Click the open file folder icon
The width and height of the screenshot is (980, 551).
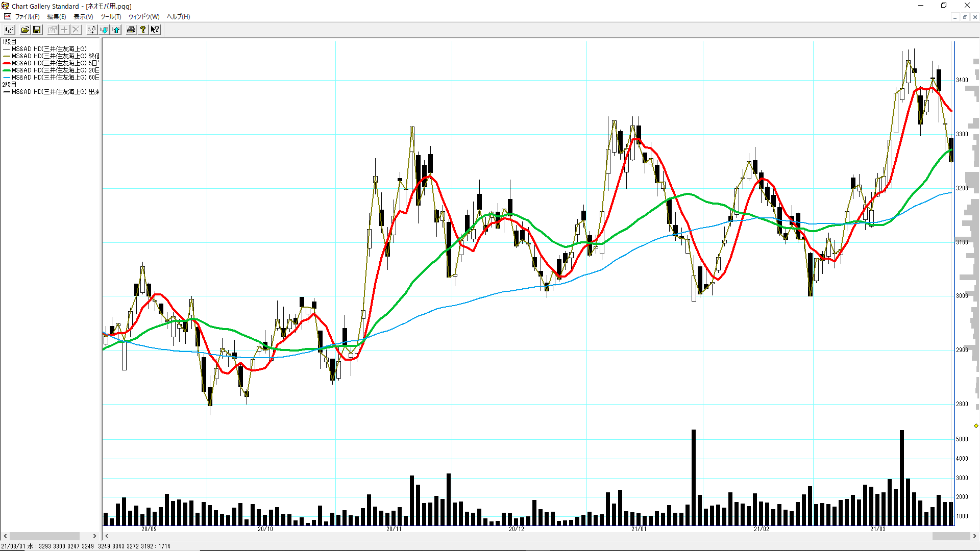tap(25, 30)
